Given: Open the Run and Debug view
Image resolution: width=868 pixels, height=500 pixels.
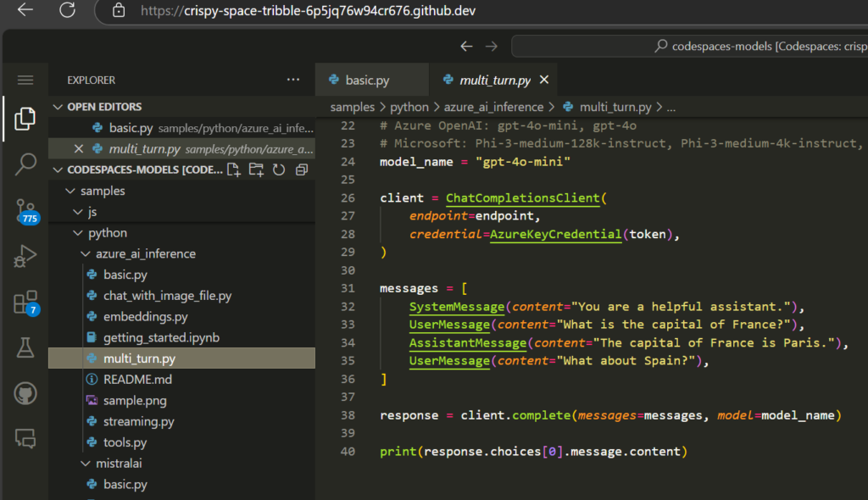Looking at the screenshot, I should click(x=25, y=256).
